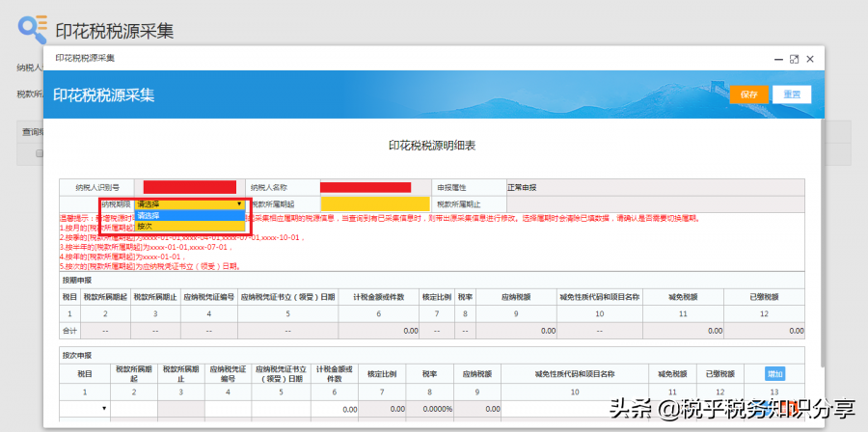Click the 重置 button
This screenshot has width=868, height=432.
click(792, 94)
